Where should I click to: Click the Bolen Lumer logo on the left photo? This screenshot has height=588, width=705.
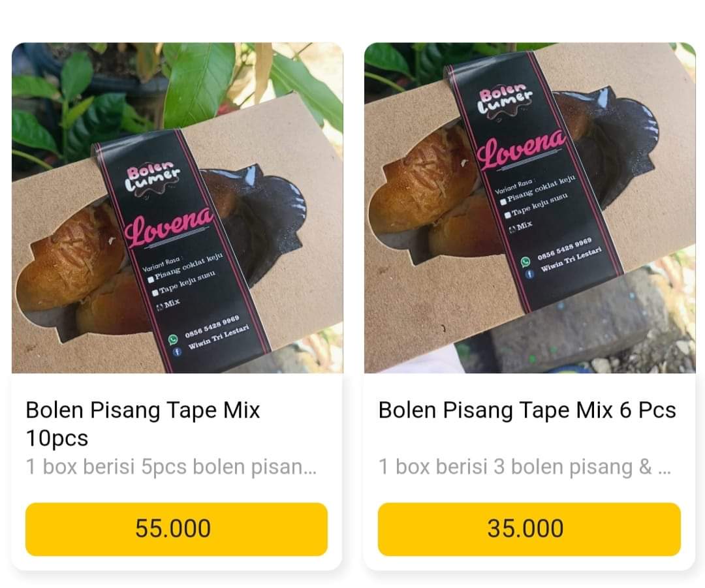152,180
